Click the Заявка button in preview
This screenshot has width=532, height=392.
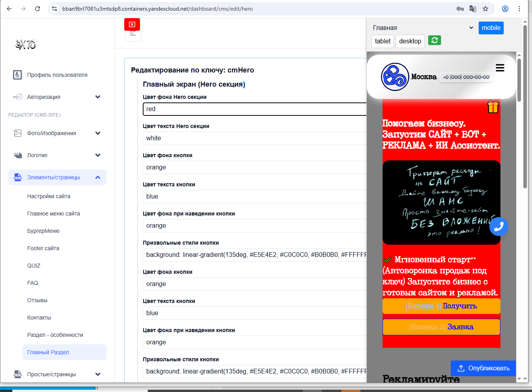tap(441, 327)
